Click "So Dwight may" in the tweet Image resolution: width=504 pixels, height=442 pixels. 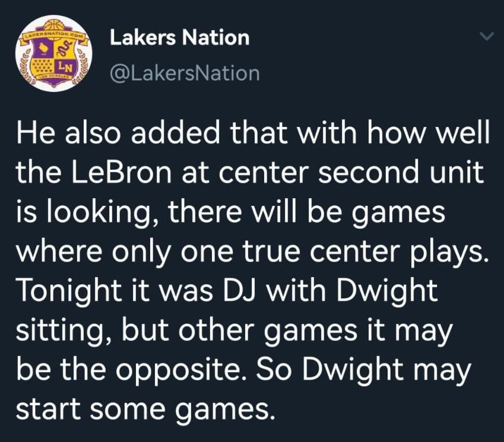tap(363, 370)
